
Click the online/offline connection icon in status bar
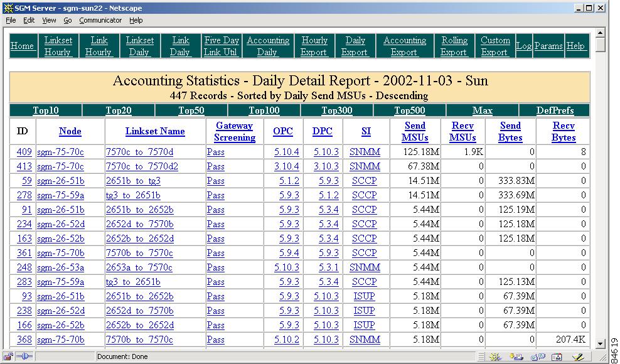click(24, 356)
